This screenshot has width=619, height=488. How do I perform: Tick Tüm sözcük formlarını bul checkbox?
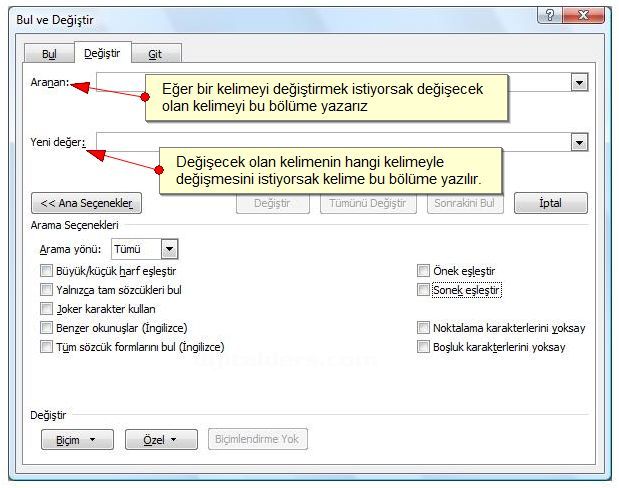46,347
